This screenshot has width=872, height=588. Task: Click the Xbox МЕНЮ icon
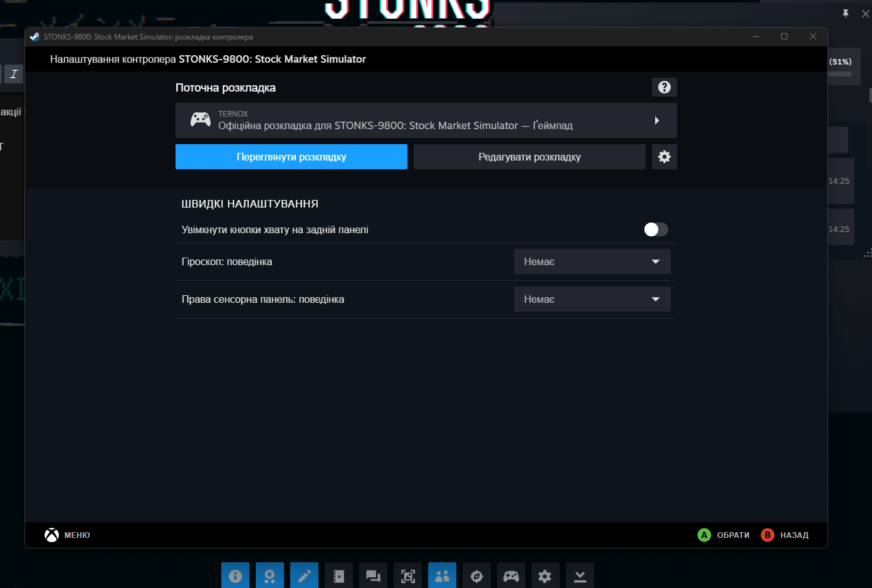tap(52, 535)
